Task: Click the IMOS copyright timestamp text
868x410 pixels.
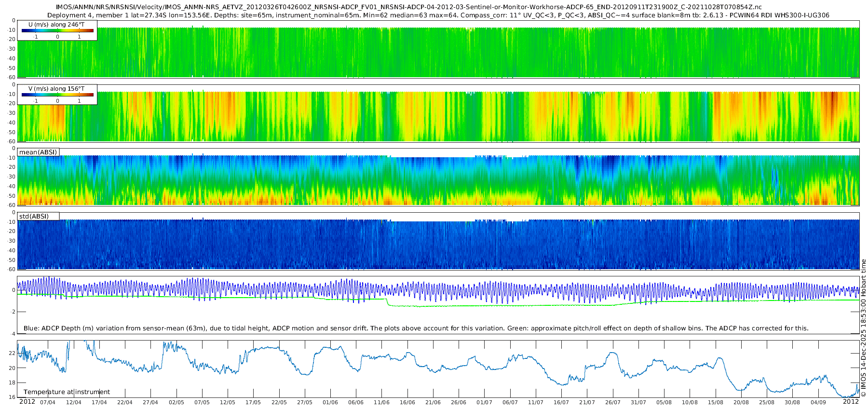Action: click(x=863, y=328)
